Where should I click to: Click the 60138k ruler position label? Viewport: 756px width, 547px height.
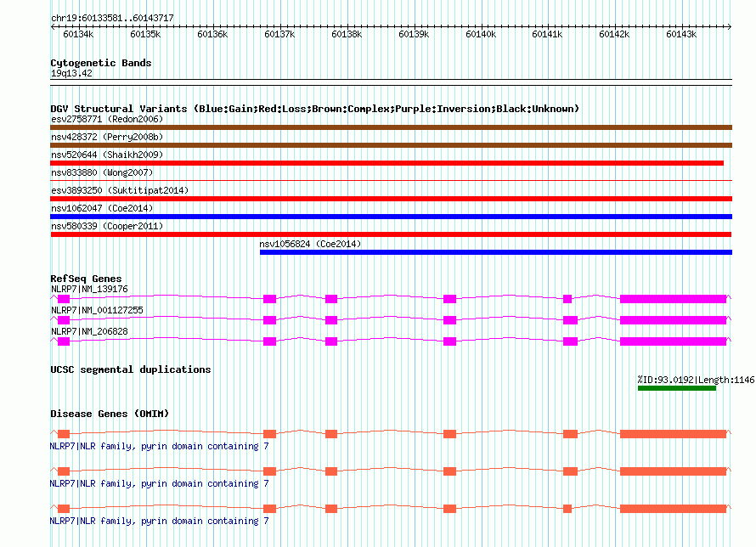347,34
